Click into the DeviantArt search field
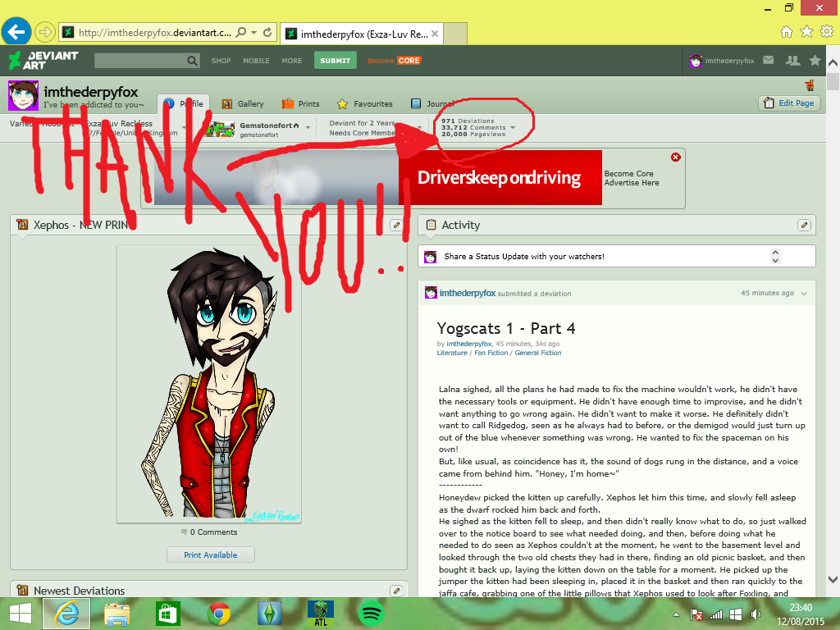Image resolution: width=840 pixels, height=630 pixels. tap(140, 61)
